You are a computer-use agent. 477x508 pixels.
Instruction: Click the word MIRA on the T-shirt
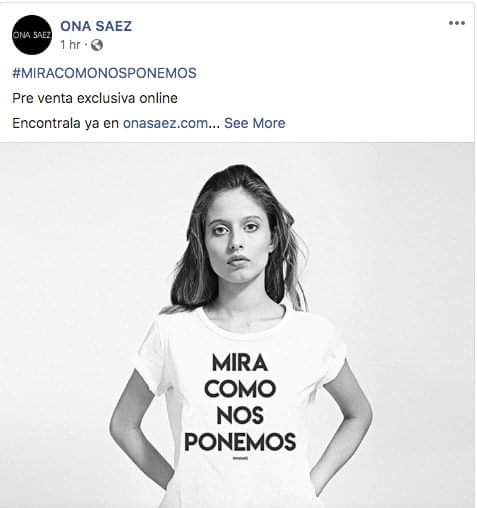pos(240,363)
